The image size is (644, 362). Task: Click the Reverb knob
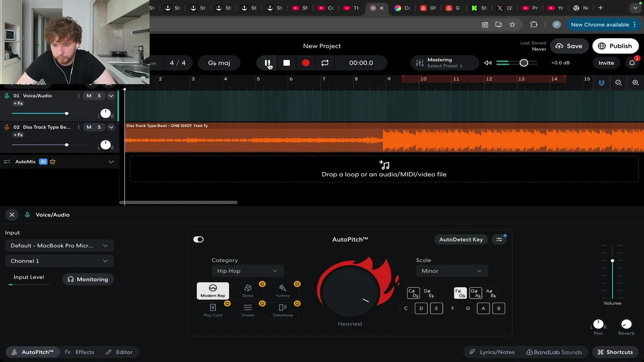click(x=626, y=324)
